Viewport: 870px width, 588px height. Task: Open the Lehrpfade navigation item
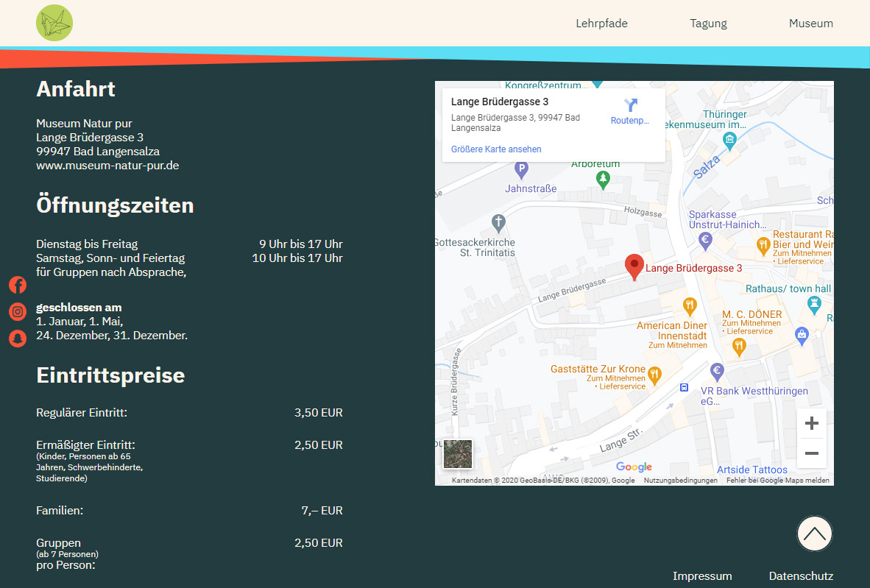(602, 23)
